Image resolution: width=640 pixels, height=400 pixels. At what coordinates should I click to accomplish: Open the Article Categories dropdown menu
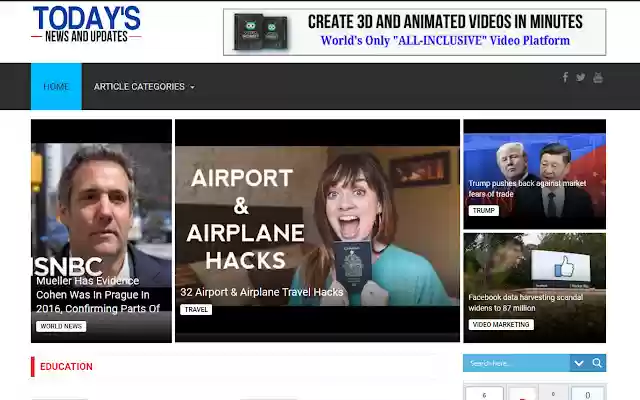[144, 87]
